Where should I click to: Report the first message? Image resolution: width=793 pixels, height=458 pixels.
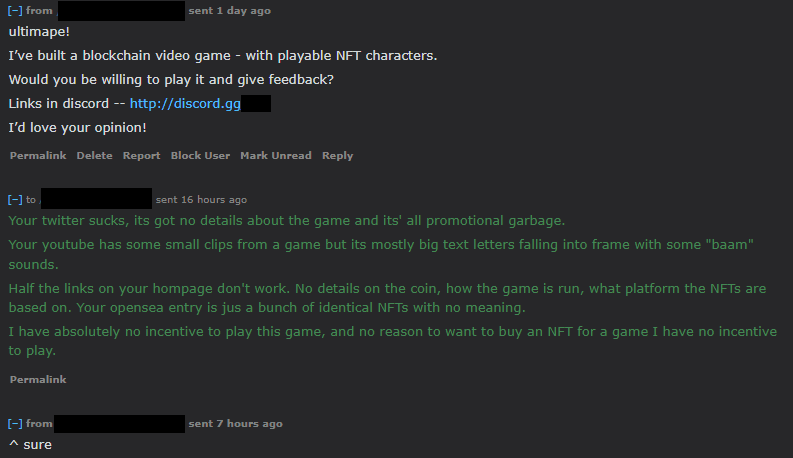click(142, 156)
